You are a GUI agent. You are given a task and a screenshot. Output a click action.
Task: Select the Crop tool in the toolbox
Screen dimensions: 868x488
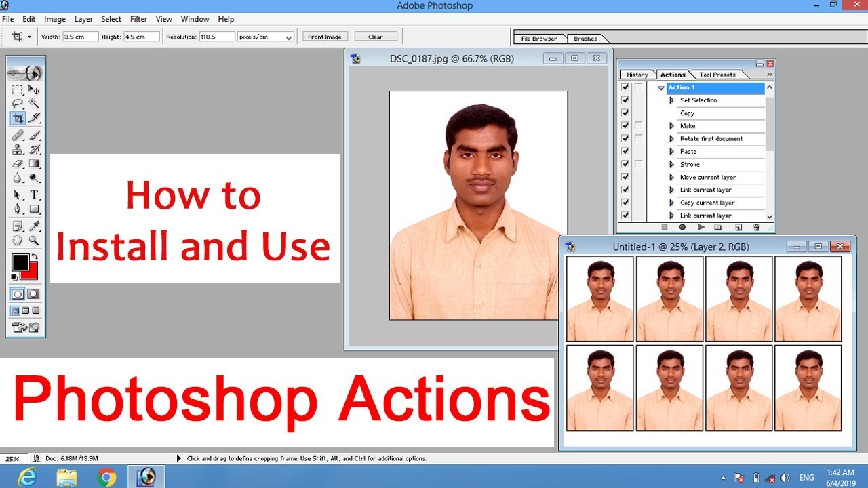point(18,118)
